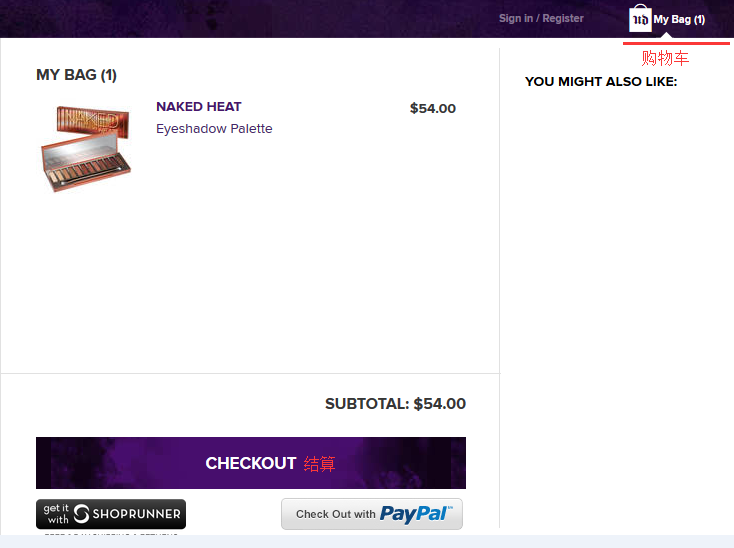The height and width of the screenshot is (548, 734).
Task: Open the NAKED HEAT product title link
Action: (199, 107)
